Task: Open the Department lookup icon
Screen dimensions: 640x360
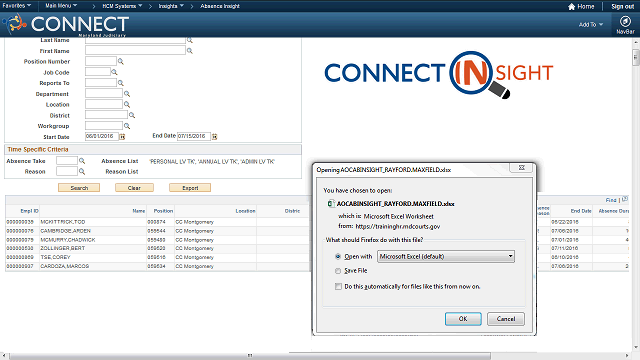Action: [127, 94]
